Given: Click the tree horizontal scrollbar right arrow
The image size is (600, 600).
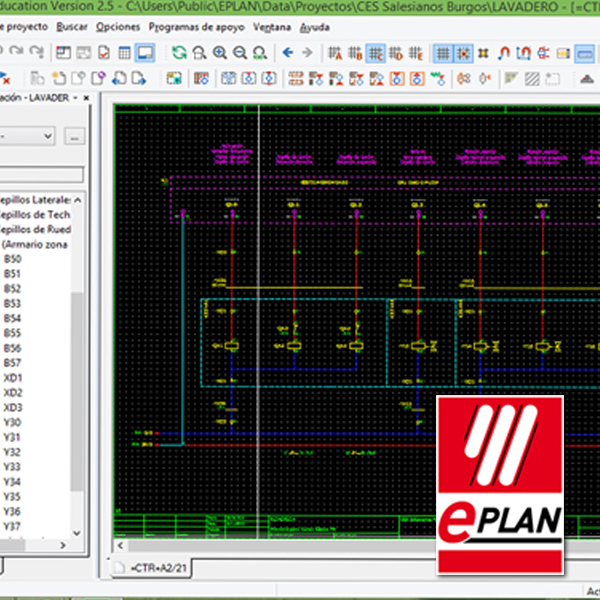Looking at the screenshot, I should pos(63,545).
